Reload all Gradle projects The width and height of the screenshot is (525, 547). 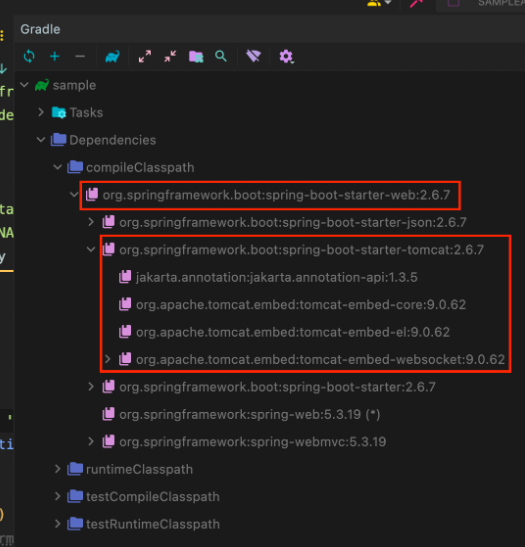point(29,56)
